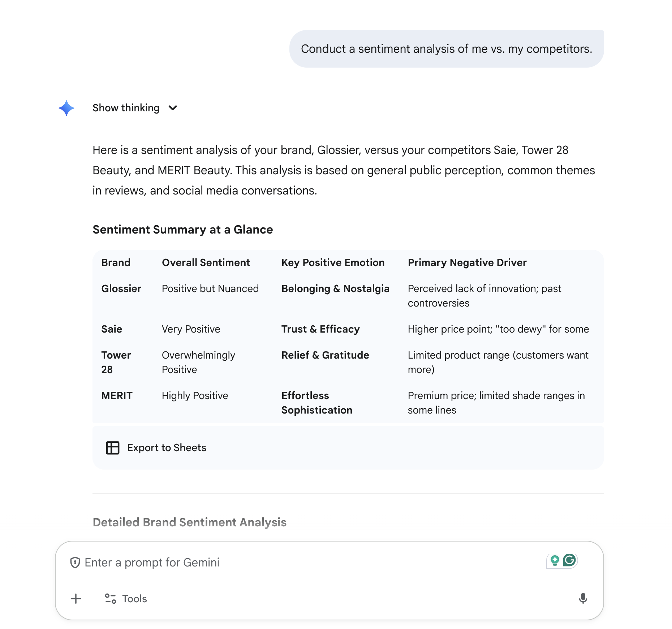Click the Very Positive cell
The image size is (672, 629).
point(191,329)
